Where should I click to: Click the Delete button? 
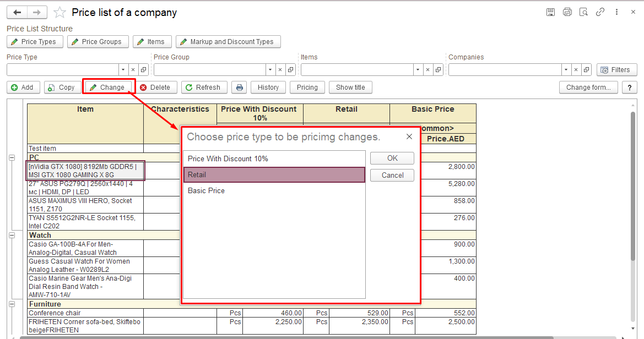(156, 88)
